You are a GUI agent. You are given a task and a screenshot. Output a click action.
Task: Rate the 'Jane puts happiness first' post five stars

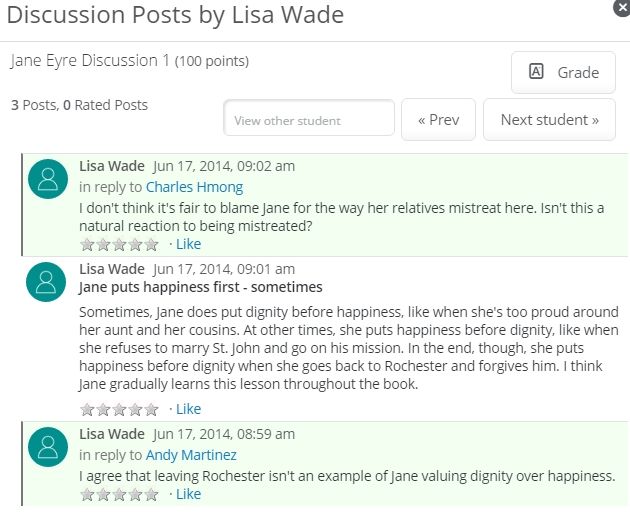point(151,409)
